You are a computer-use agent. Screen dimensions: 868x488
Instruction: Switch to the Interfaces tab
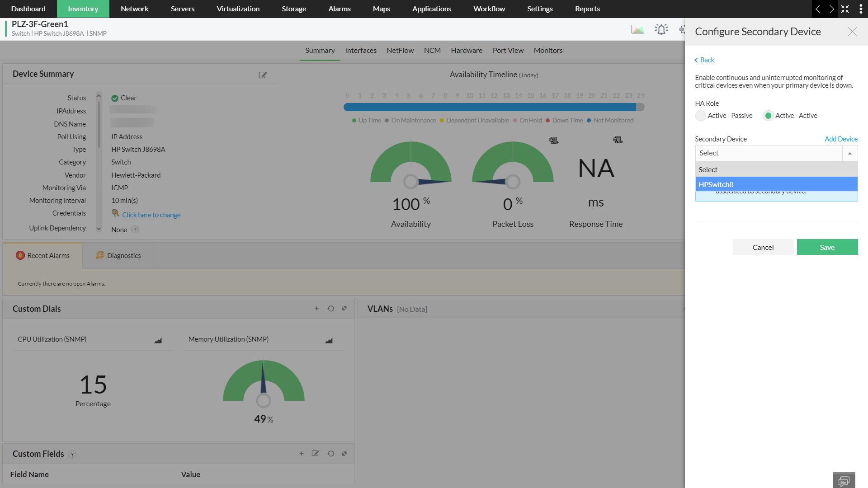coord(360,51)
